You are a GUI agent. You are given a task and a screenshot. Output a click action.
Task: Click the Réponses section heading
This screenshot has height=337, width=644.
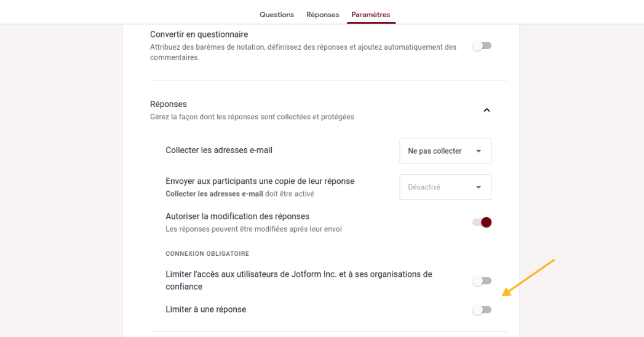coord(169,104)
